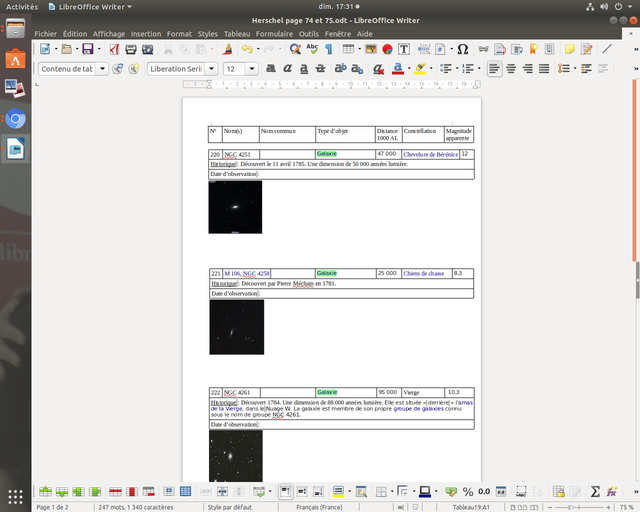Click the Print icon
Image resolution: width=640 pixels, height=512 pixels.
[x=131, y=49]
